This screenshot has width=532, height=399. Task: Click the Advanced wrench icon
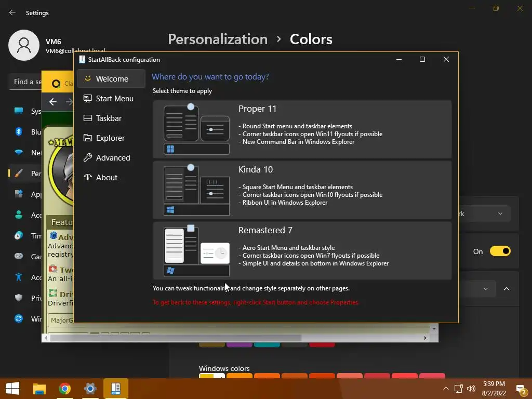[87, 157]
